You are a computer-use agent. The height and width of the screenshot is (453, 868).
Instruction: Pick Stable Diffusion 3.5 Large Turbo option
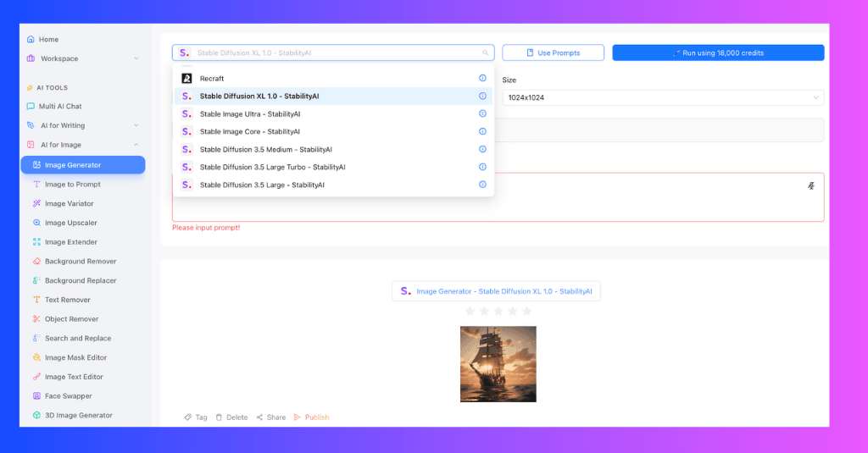point(333,167)
